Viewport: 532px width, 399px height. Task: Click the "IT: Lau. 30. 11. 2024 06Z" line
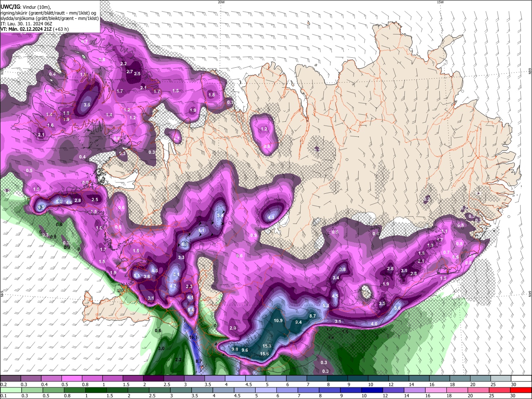point(27,24)
